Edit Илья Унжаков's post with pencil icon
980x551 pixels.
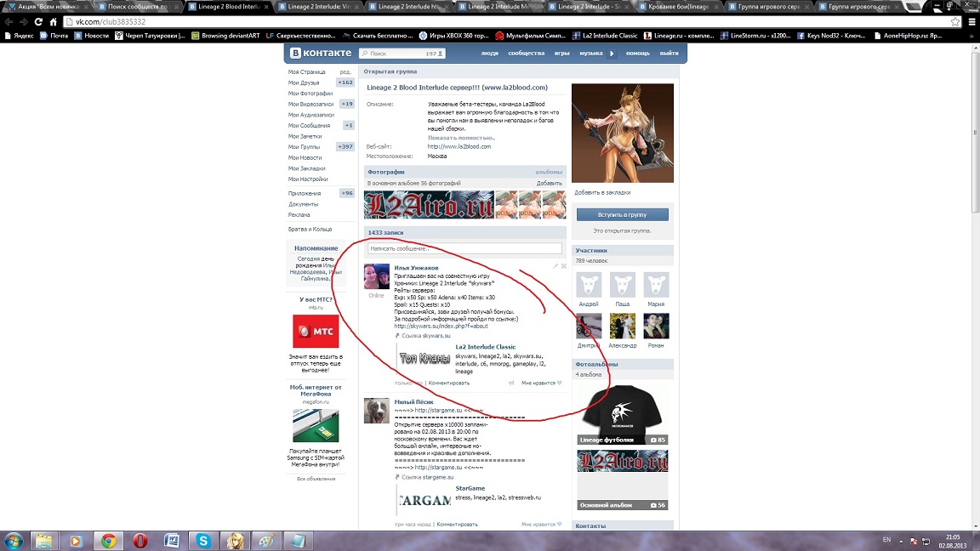coord(555,266)
